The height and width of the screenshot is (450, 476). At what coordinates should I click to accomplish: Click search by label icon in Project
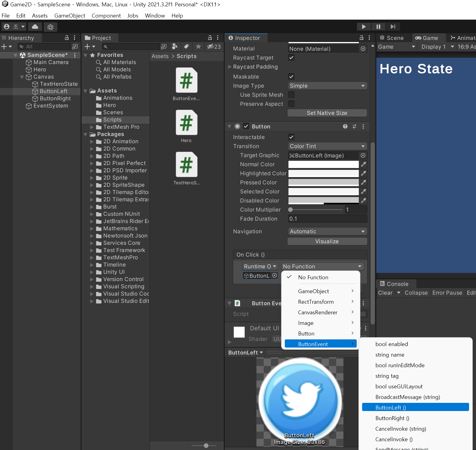(x=186, y=47)
